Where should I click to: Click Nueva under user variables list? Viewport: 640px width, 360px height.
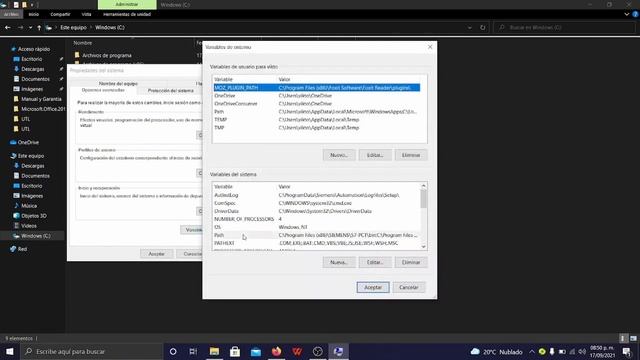[x=339, y=155]
